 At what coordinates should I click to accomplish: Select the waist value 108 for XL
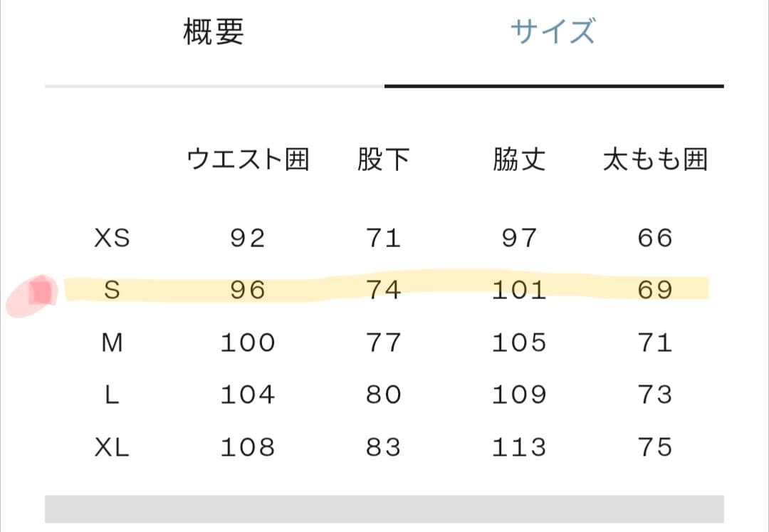[x=246, y=447]
